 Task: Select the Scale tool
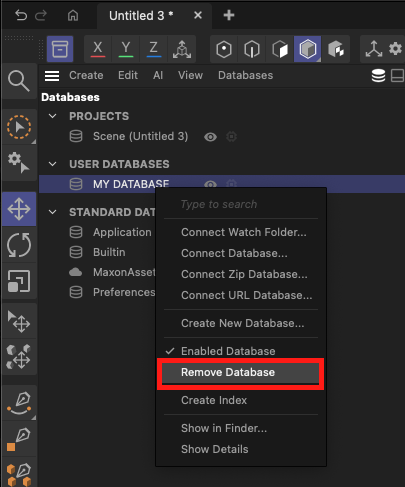click(19, 281)
